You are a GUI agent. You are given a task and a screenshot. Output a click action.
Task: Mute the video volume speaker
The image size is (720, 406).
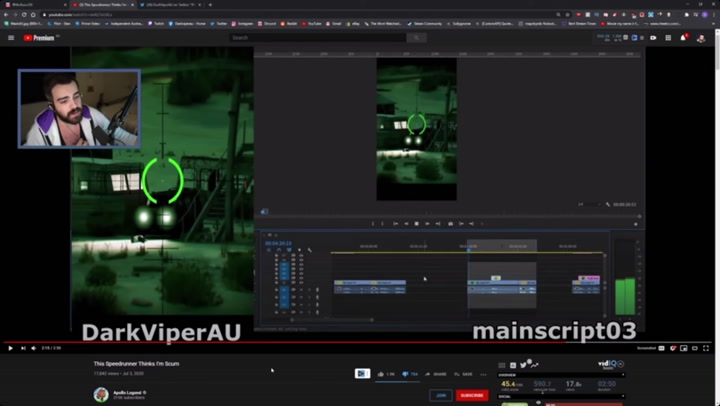click(34, 348)
